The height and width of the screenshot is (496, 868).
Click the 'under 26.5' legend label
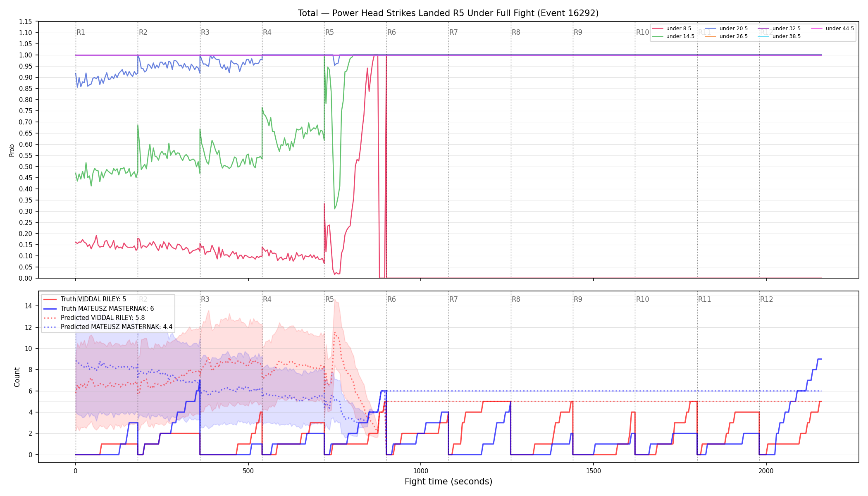pos(734,36)
